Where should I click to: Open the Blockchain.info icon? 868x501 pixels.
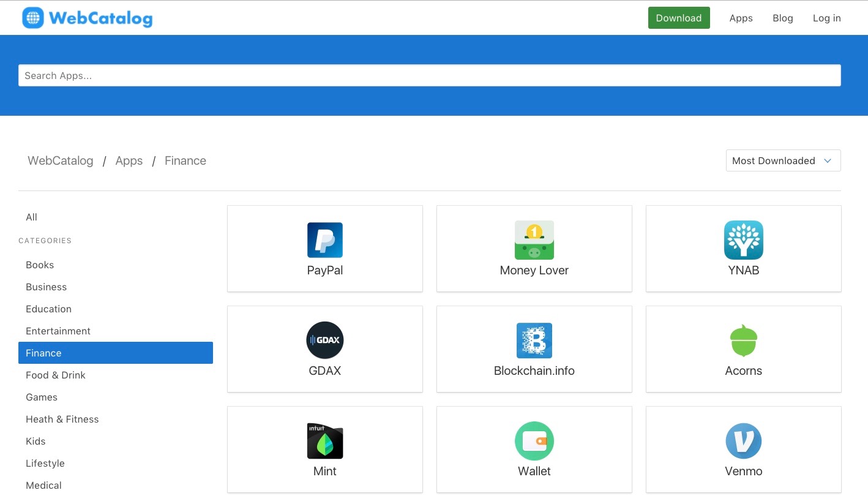(534, 341)
